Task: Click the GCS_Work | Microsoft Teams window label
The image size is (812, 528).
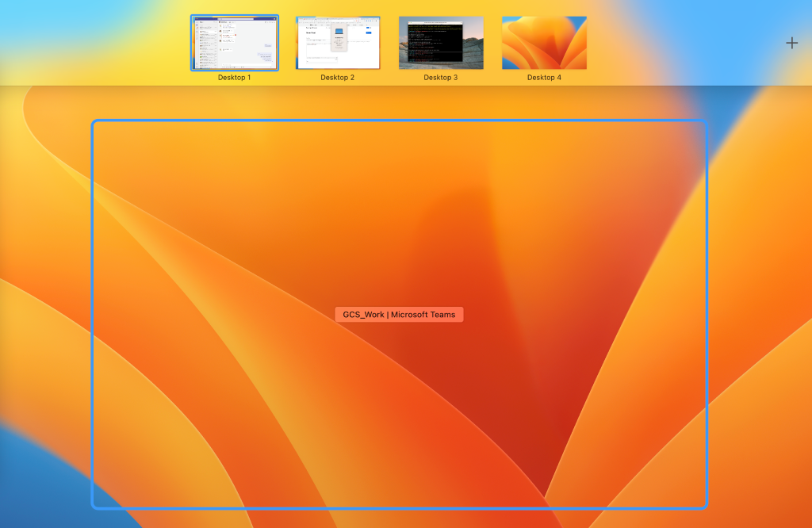Action: click(400, 314)
